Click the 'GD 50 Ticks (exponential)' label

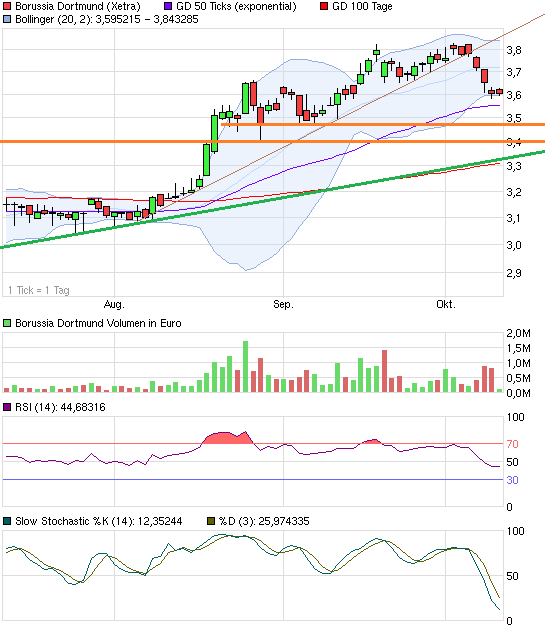pos(236,6)
